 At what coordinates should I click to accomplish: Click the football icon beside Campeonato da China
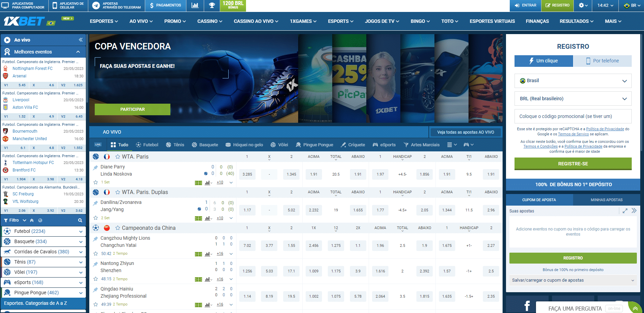click(96, 228)
